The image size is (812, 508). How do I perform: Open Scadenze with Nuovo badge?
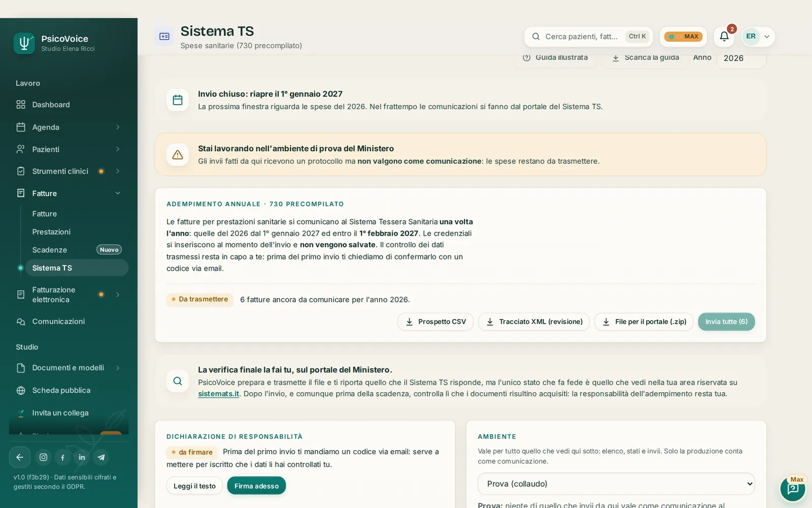coord(77,250)
